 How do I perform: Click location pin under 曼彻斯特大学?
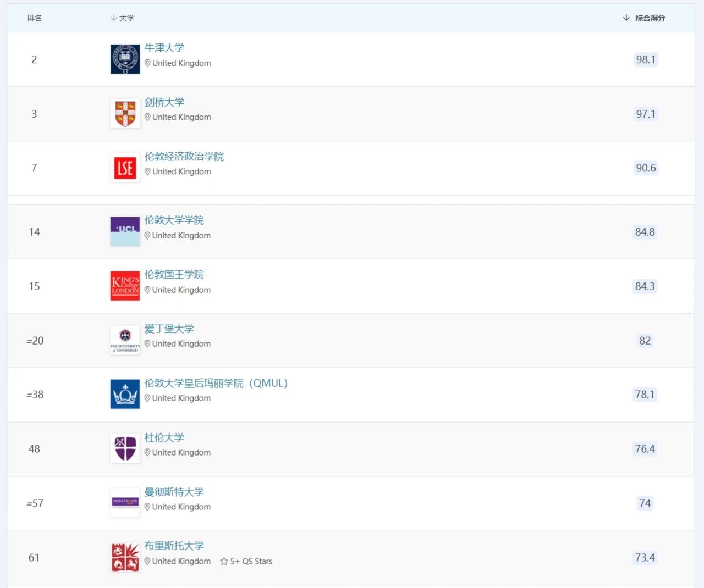click(x=147, y=507)
